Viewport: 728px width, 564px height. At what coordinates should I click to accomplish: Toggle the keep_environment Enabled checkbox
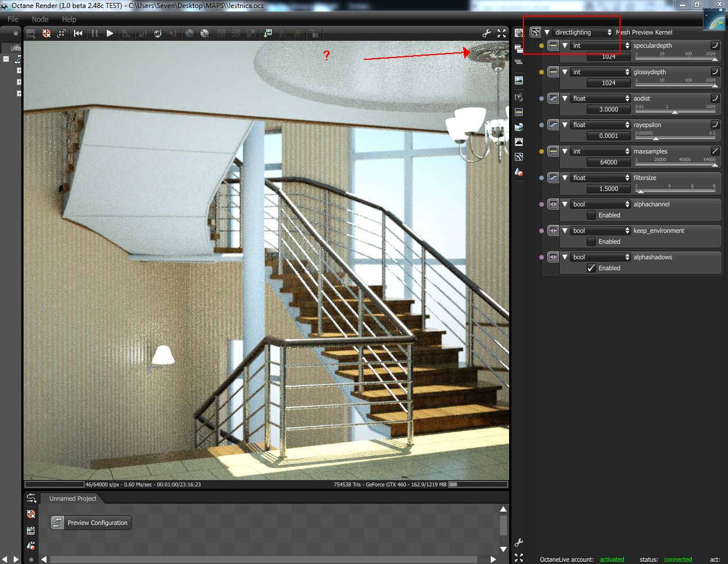coord(591,241)
